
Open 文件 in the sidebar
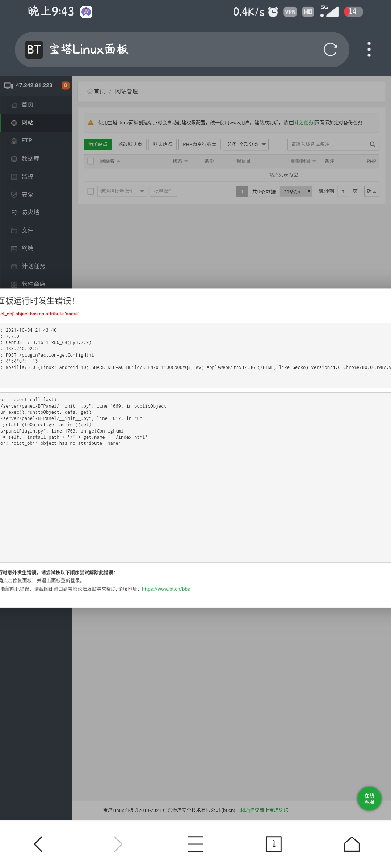(x=36, y=230)
